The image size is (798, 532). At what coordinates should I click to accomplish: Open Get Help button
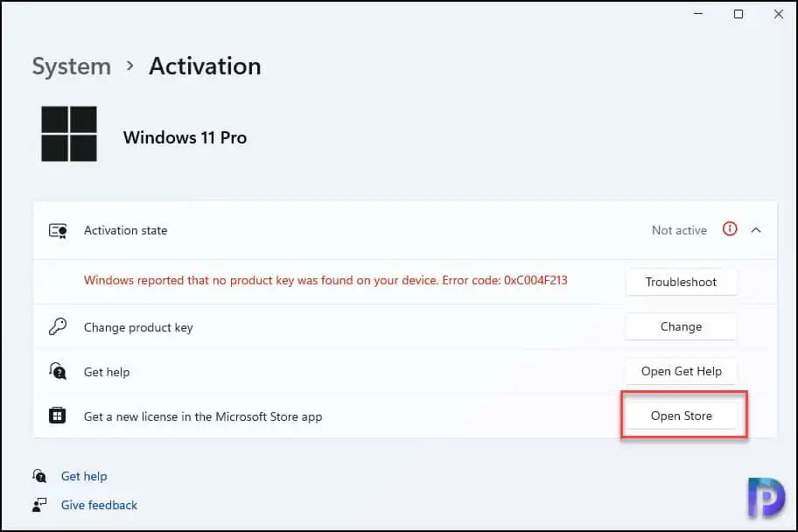pos(681,371)
